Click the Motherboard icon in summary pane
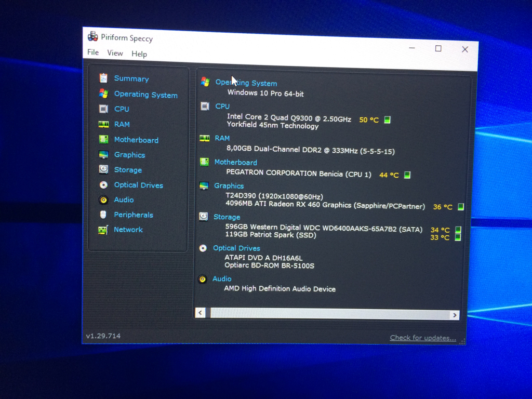 [x=204, y=162]
